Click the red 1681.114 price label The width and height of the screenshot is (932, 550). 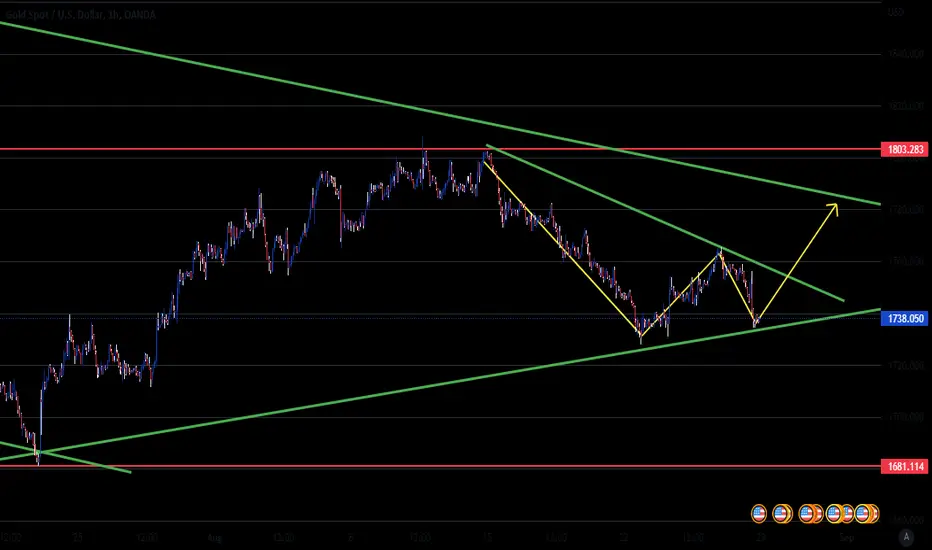point(905,467)
